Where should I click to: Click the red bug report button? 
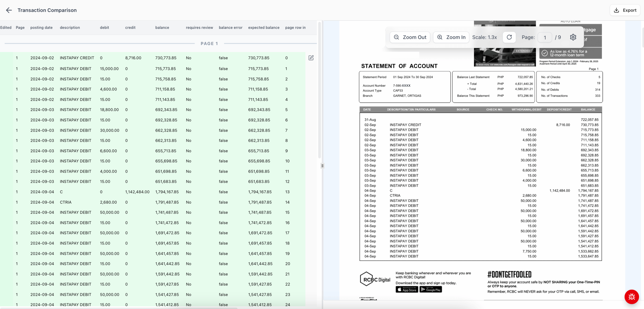tap(632, 297)
